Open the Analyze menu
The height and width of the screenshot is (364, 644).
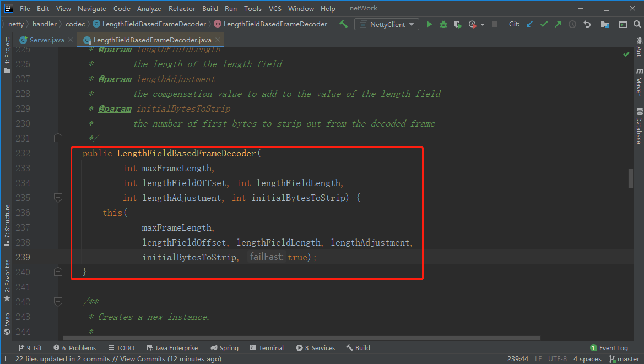pyautogui.click(x=149, y=8)
